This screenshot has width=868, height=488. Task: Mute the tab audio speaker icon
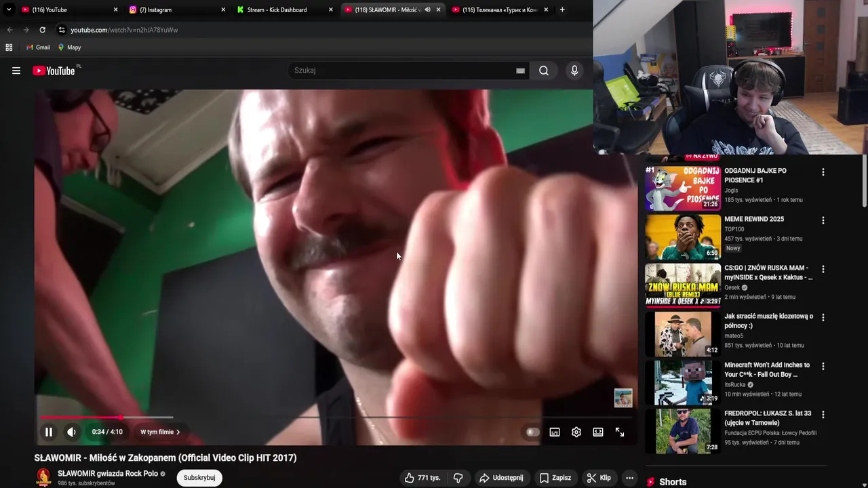click(x=427, y=9)
